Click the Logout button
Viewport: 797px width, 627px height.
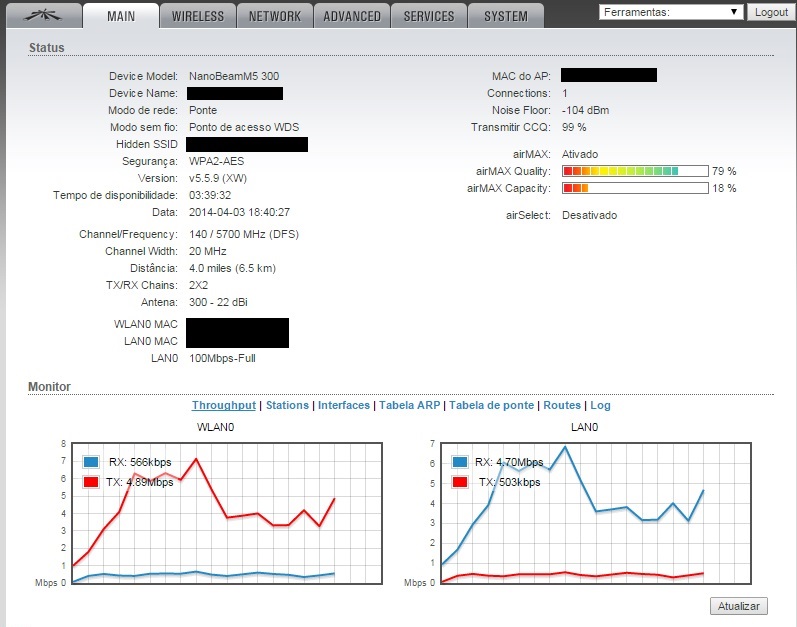click(771, 12)
